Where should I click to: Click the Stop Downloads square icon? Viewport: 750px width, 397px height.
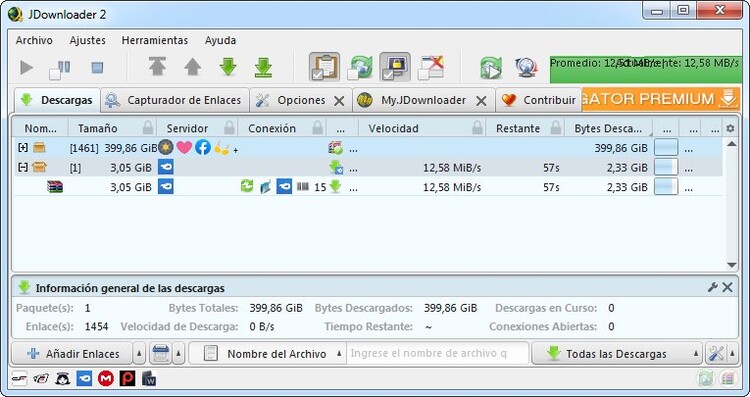point(97,68)
